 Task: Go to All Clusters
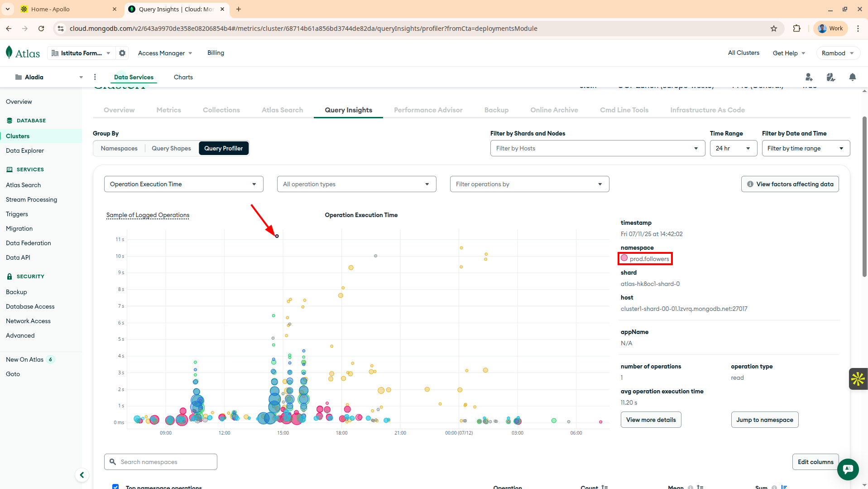743,53
